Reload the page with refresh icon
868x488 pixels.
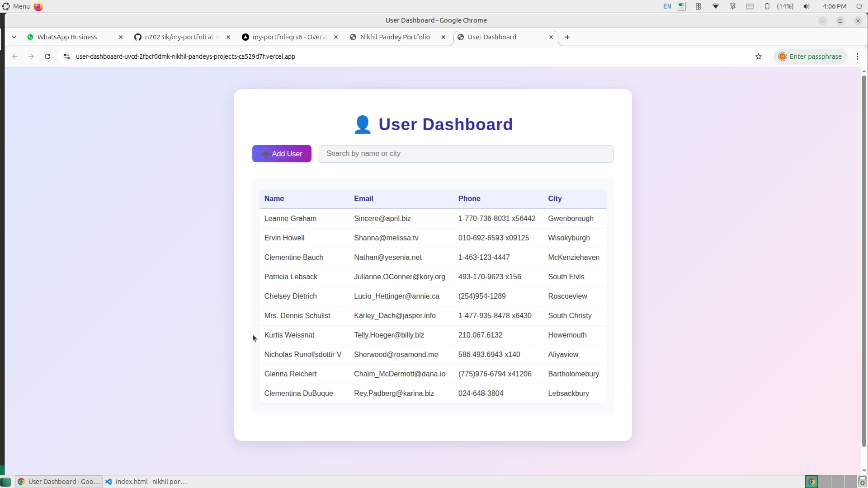click(47, 56)
